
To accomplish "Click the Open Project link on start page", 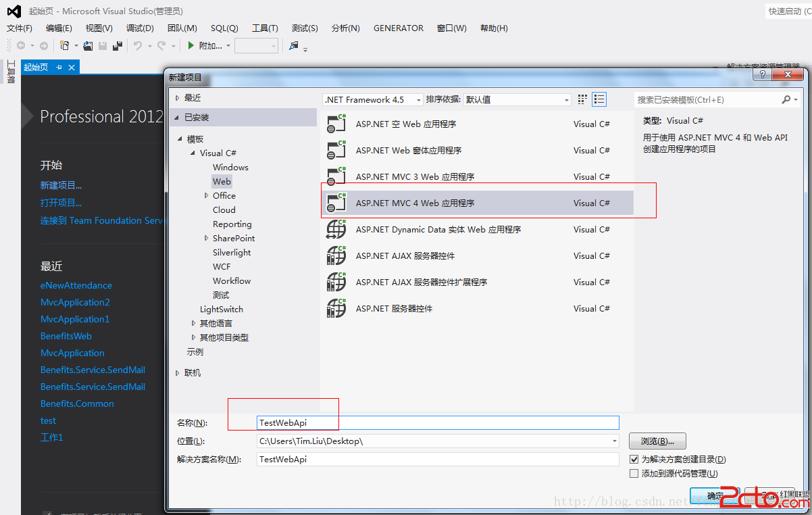I will pos(61,203).
